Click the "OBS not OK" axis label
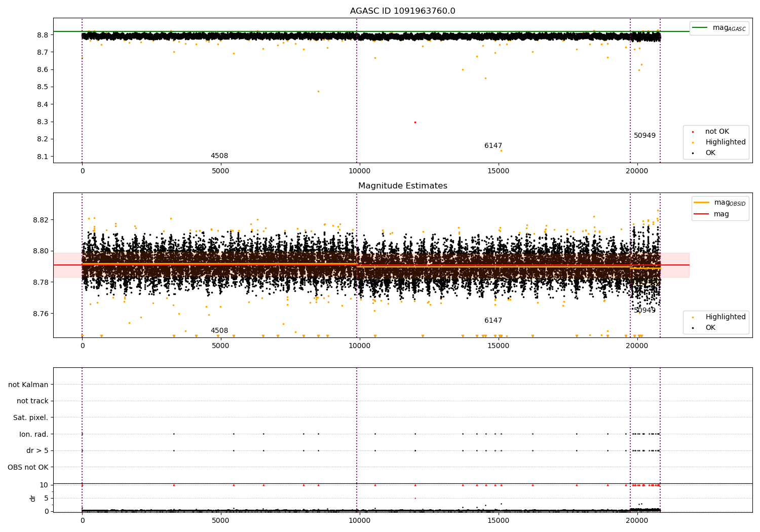 [28, 467]
